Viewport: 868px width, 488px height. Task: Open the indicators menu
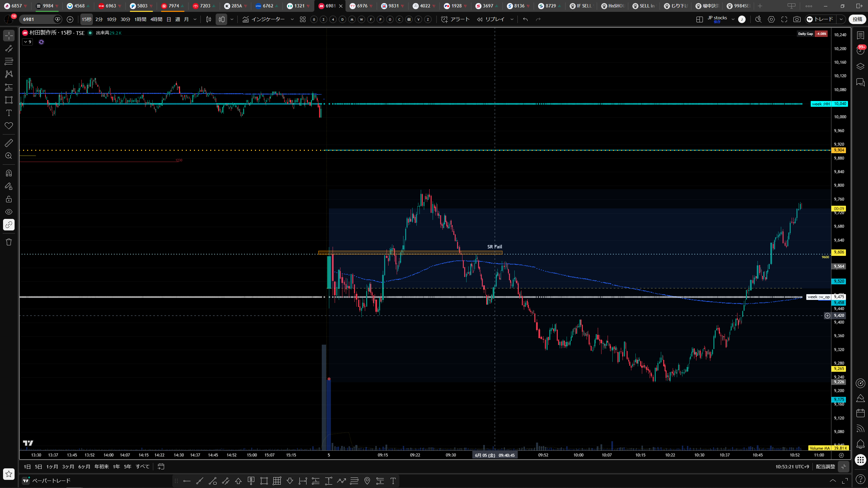pyautogui.click(x=264, y=19)
